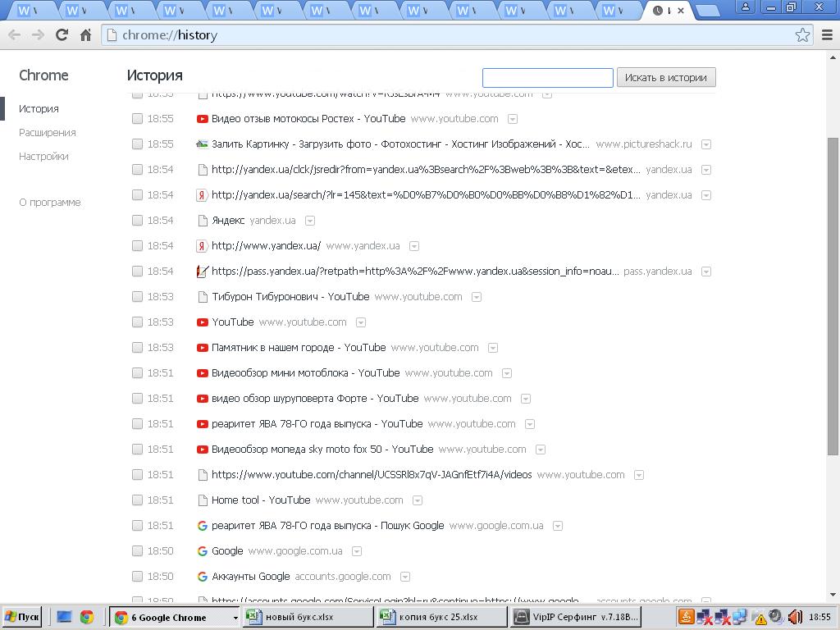Tick the checkbox for 'Яндекс' yandex.ua entry

click(x=137, y=221)
